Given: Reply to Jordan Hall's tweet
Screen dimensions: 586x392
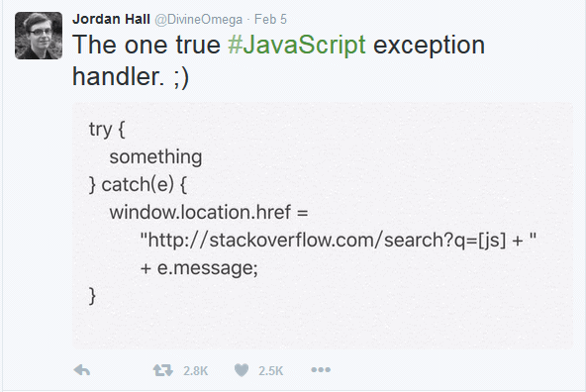Looking at the screenshot, I should [82, 370].
